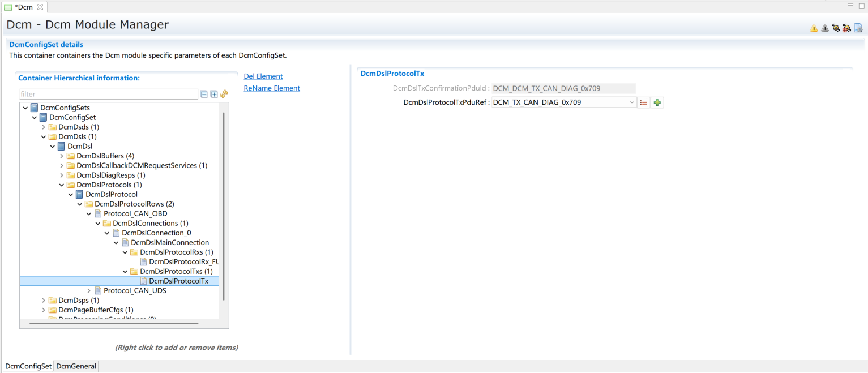Click the Del Element link
Viewport: 868px width, 373px height.
click(x=263, y=76)
